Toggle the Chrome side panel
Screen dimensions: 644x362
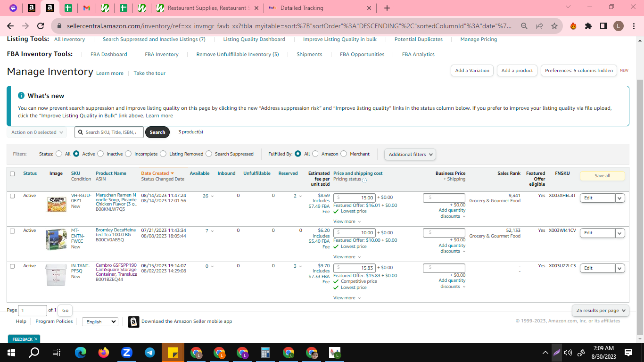(603, 26)
